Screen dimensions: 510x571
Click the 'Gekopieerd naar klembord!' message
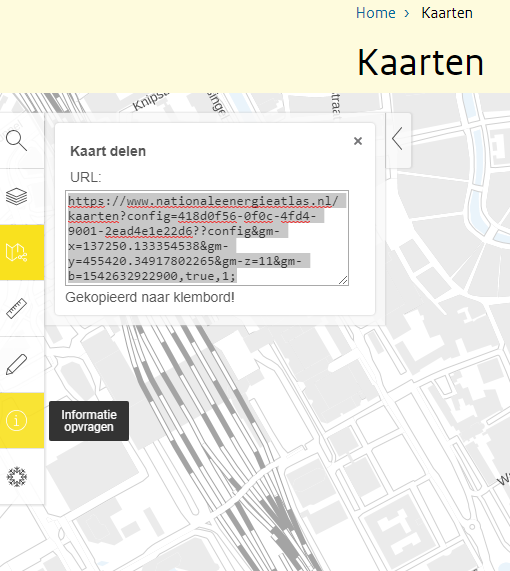pyautogui.click(x=150, y=298)
